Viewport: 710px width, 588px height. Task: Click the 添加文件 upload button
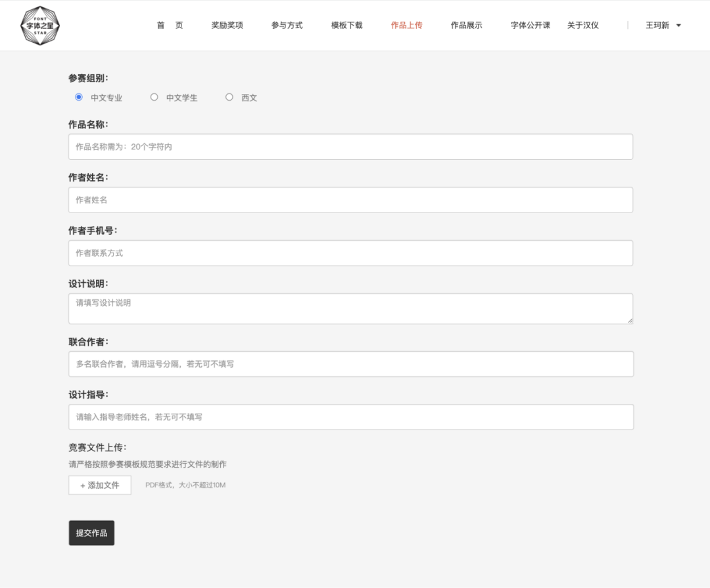(99, 485)
